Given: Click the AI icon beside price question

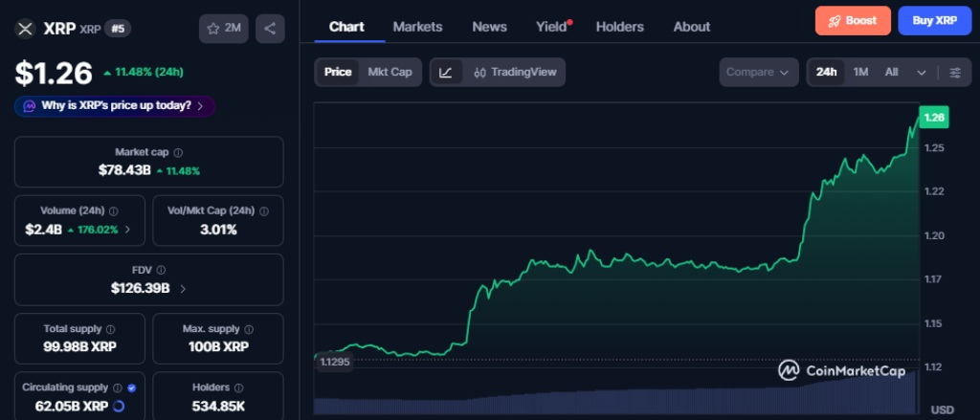Looking at the screenshot, I should [x=30, y=106].
